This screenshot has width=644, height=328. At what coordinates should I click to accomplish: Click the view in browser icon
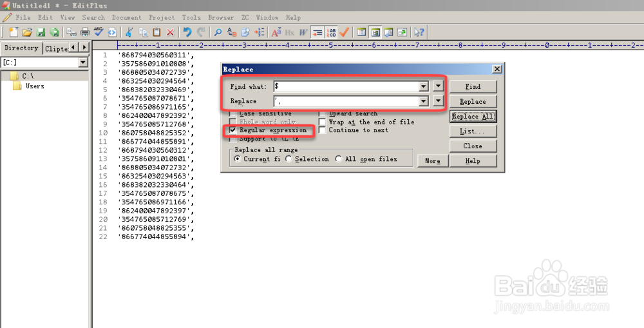112,32
